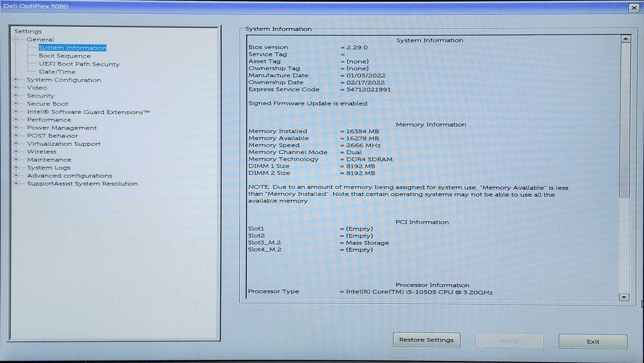Select Intel Software Guard Extensions label
Screen dimensions: 644x363
(x=89, y=112)
